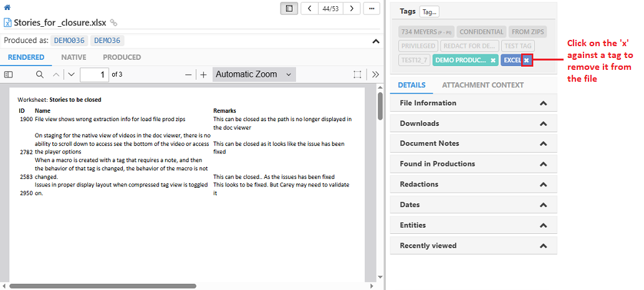
Task: Select ID cell 2782
Action: 26,152
